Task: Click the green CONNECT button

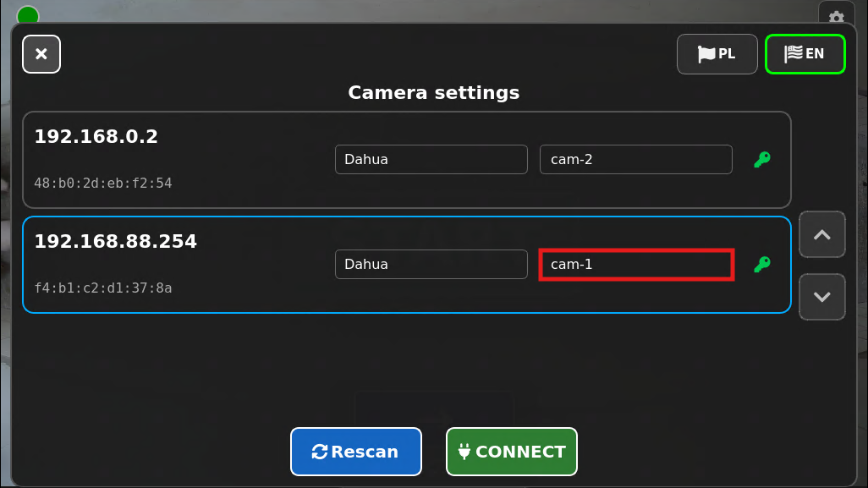Action: (x=512, y=452)
